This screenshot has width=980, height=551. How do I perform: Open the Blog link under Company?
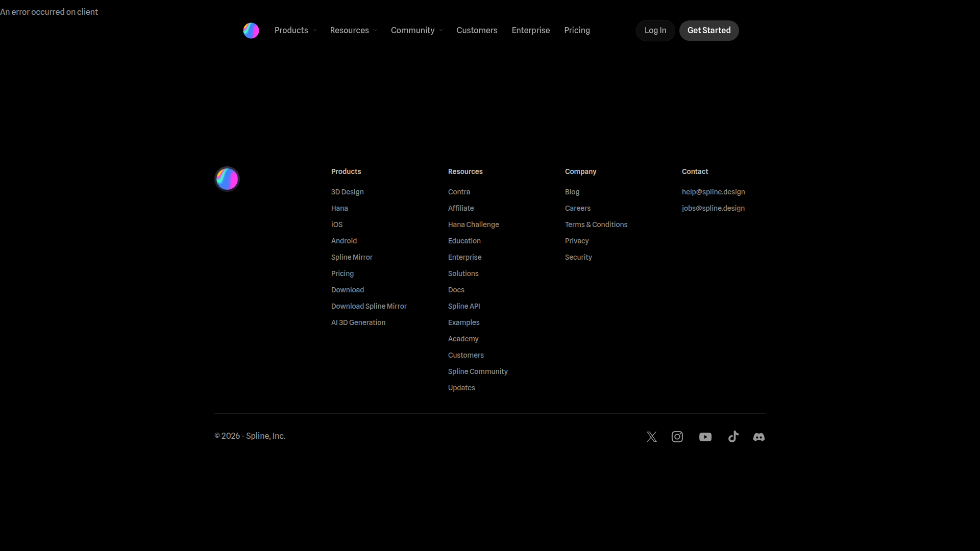click(x=572, y=192)
